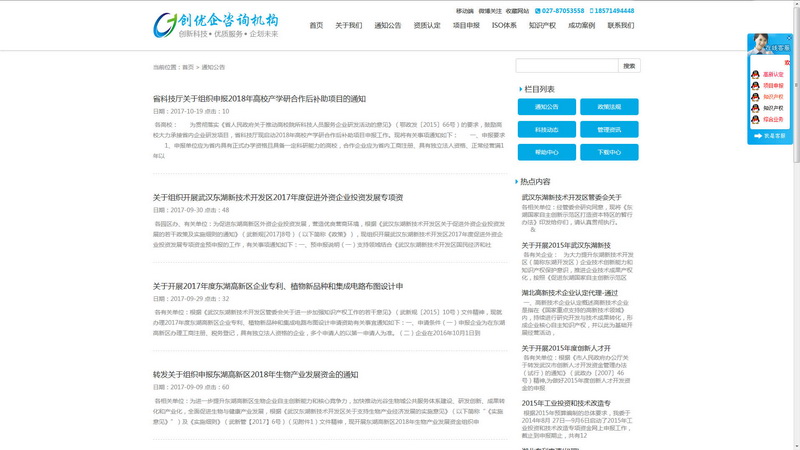Go to the 联系我们 menu item

click(x=621, y=25)
